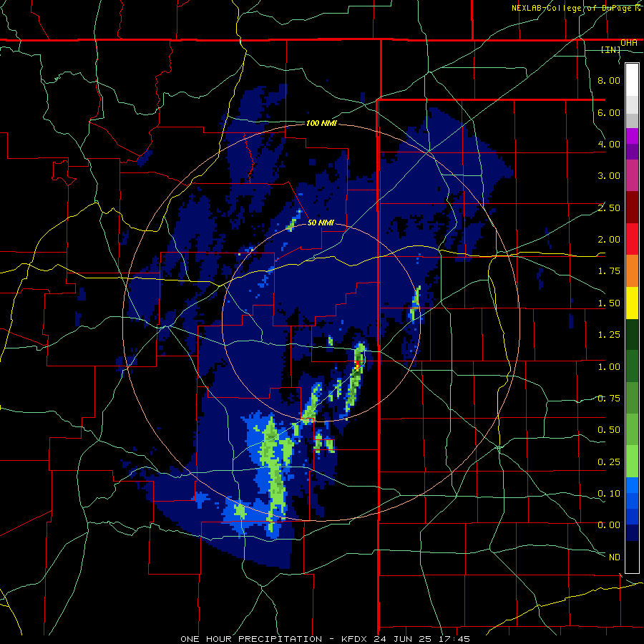The width and height of the screenshot is (644, 644).
Task: Pick the pink legend band by 3.00
Action: coord(632,175)
